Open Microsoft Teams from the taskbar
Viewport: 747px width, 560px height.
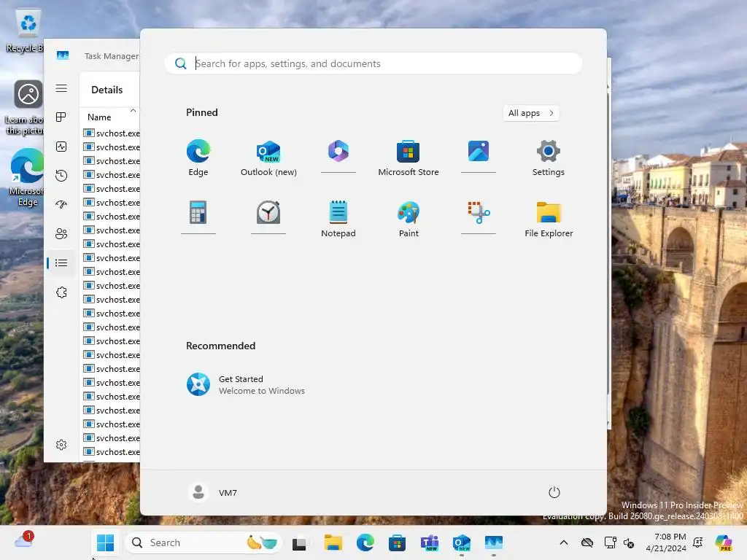click(x=429, y=542)
